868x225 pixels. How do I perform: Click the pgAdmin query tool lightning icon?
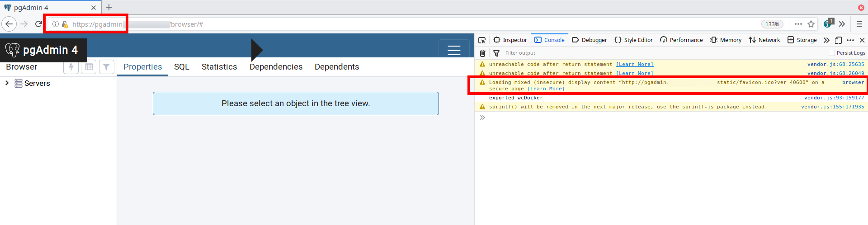tap(71, 67)
